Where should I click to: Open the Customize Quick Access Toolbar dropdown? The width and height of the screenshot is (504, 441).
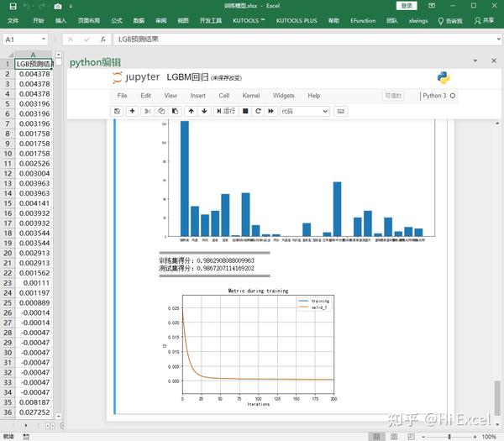click(x=71, y=7)
